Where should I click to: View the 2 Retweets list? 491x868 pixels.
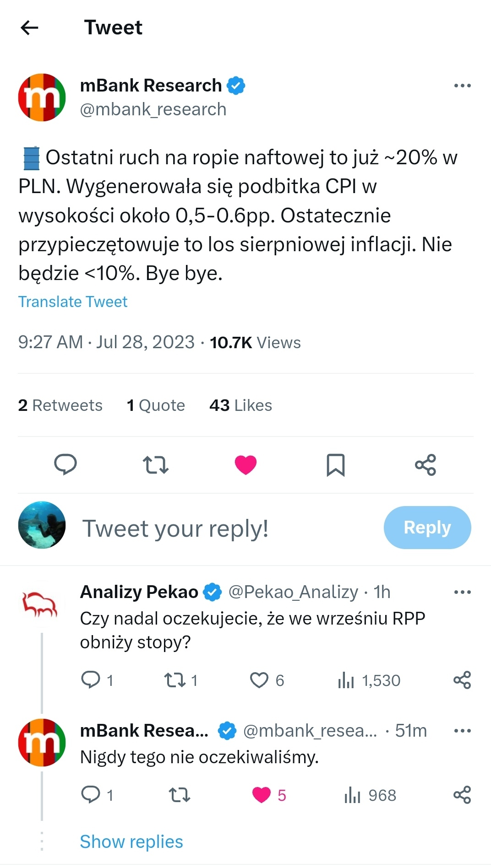60,405
